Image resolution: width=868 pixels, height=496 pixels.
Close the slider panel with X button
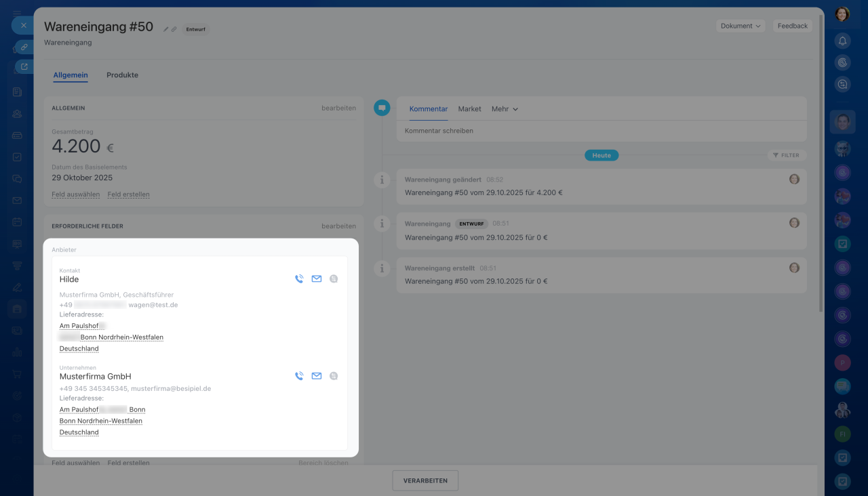(23, 26)
